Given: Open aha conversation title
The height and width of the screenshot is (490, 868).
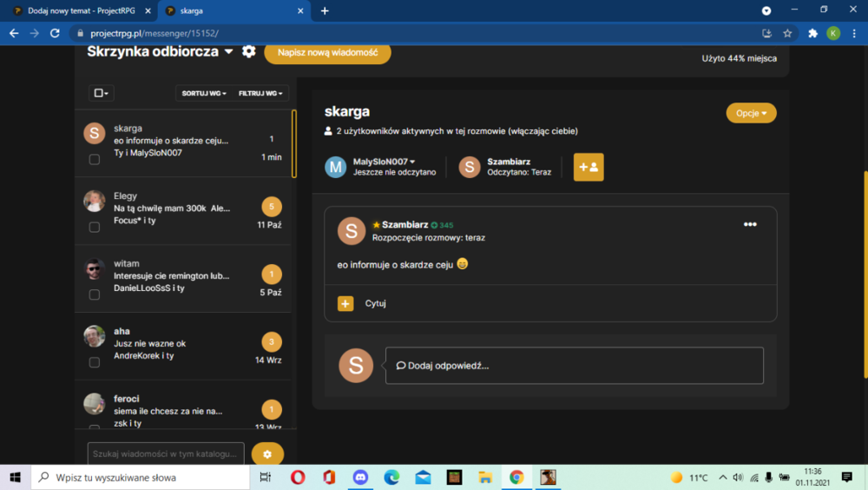Looking at the screenshot, I should point(122,331).
